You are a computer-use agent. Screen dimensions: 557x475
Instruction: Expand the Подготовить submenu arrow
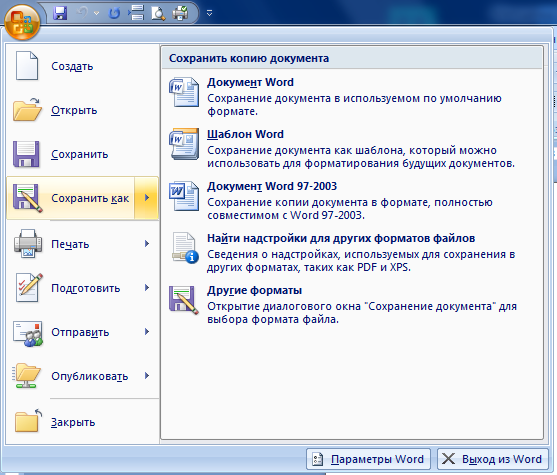(x=147, y=287)
